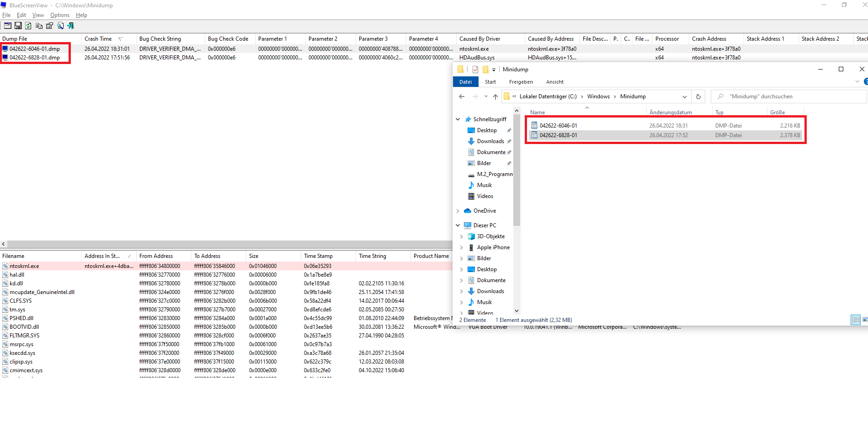Click Windows in the address bar breadcrumb
868x428 pixels.
coord(598,96)
